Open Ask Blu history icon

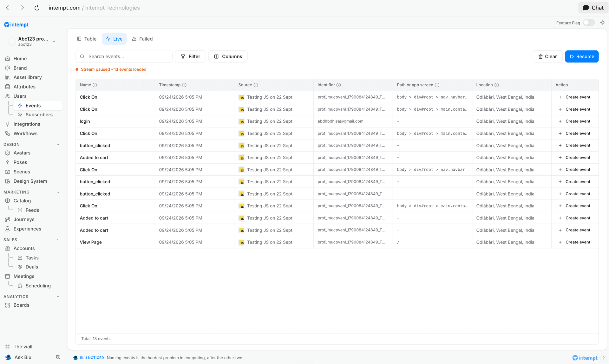coord(58,358)
